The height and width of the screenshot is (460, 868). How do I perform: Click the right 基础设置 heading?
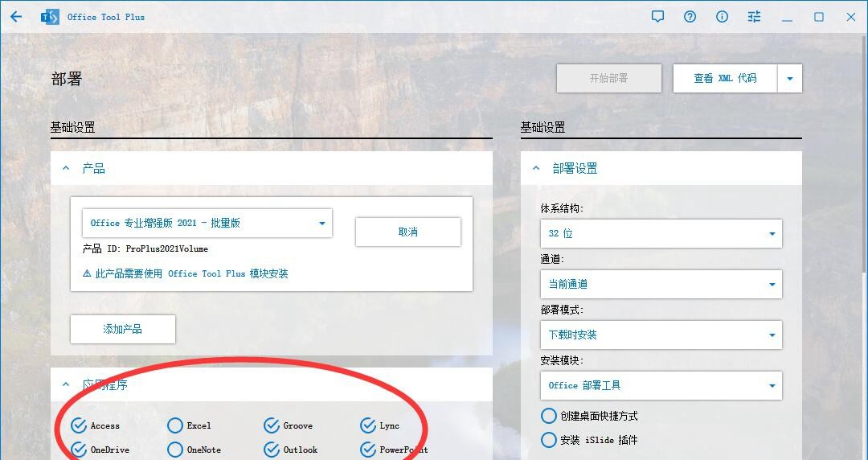point(542,127)
